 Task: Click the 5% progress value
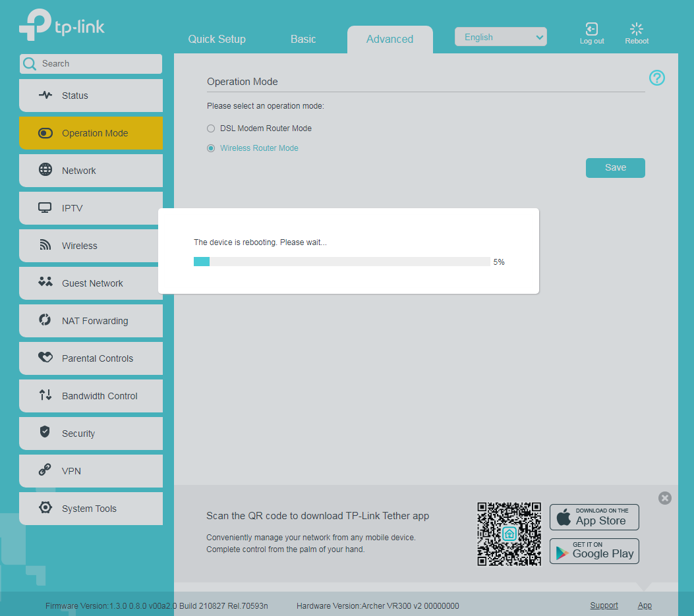(499, 262)
